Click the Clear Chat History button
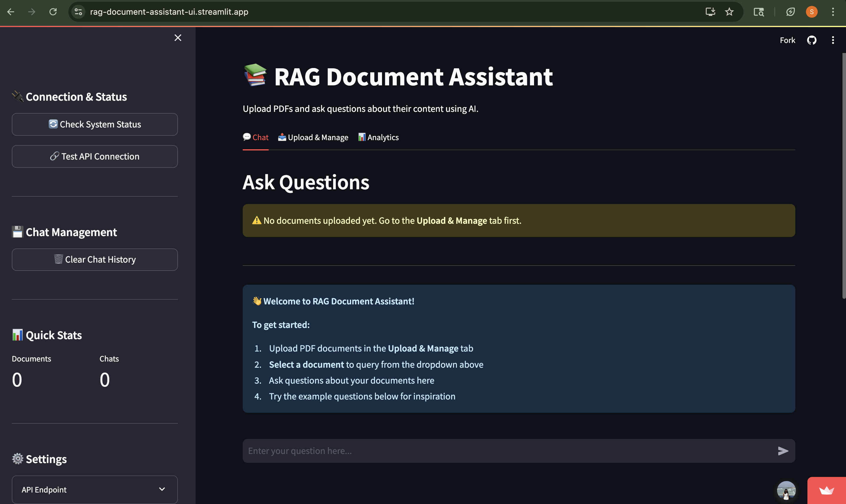Viewport: 846px width, 504px height. coord(95,259)
